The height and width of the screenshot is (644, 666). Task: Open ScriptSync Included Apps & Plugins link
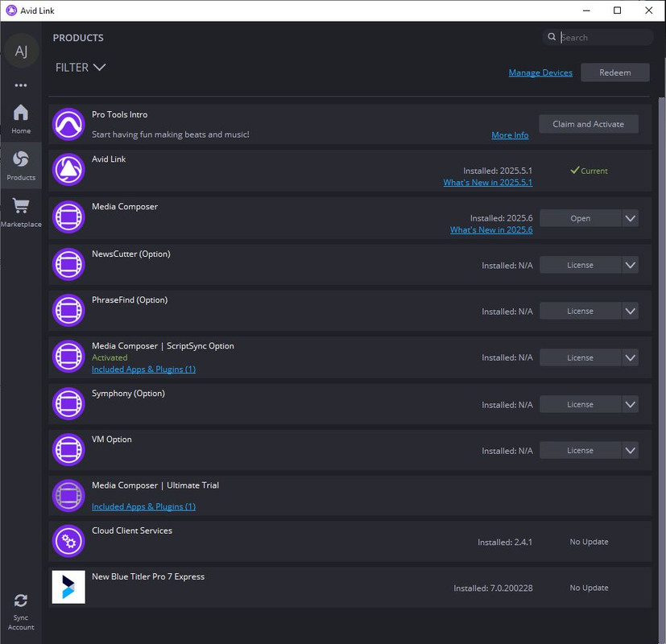143,369
